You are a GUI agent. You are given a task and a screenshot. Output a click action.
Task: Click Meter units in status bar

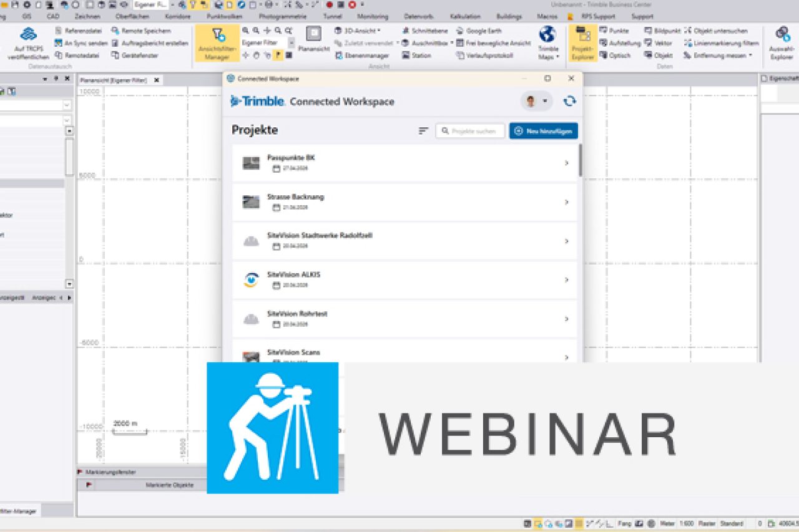[667, 523]
